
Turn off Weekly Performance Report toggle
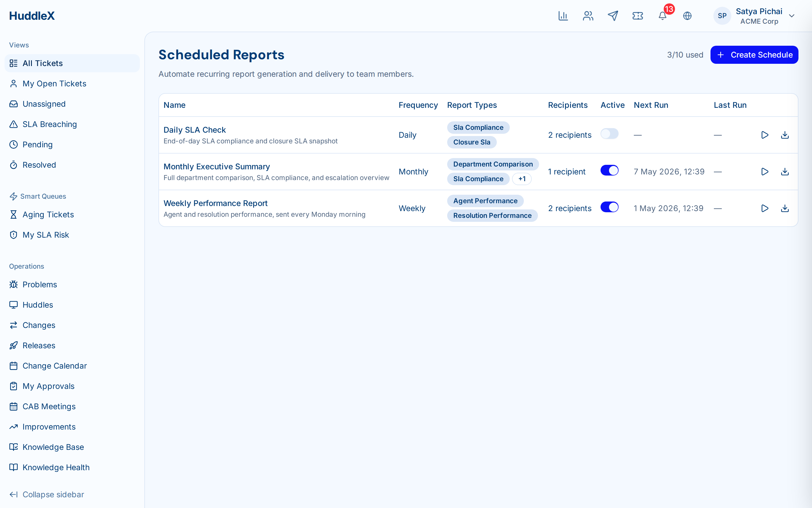click(x=609, y=207)
